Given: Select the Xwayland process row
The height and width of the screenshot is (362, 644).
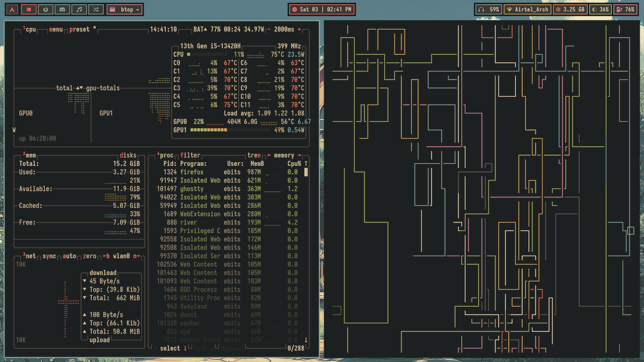Looking at the screenshot, I should [x=230, y=306].
